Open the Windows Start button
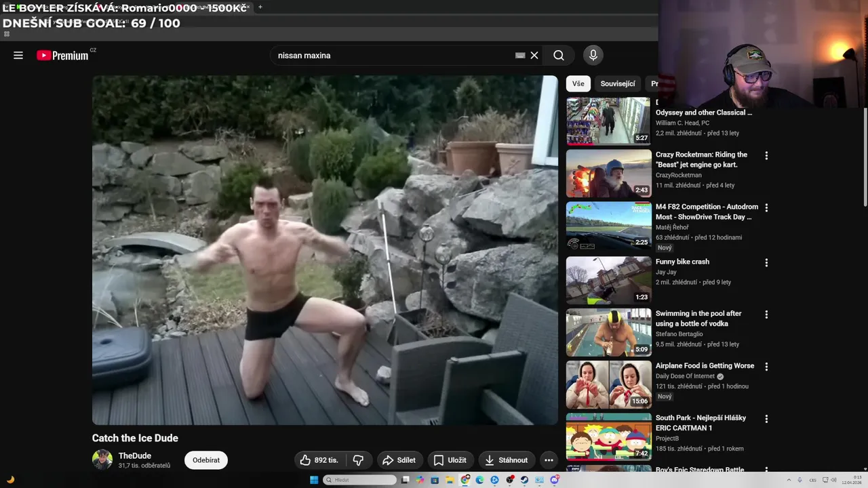 pos(314,480)
